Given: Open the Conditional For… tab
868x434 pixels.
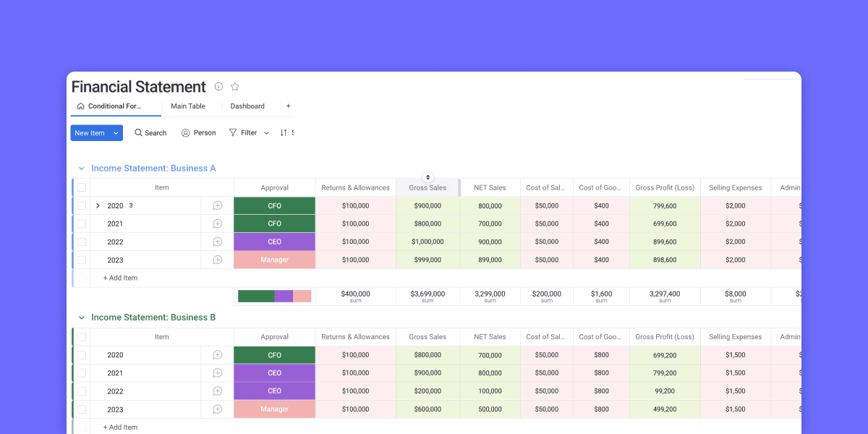Looking at the screenshot, I should (115, 106).
